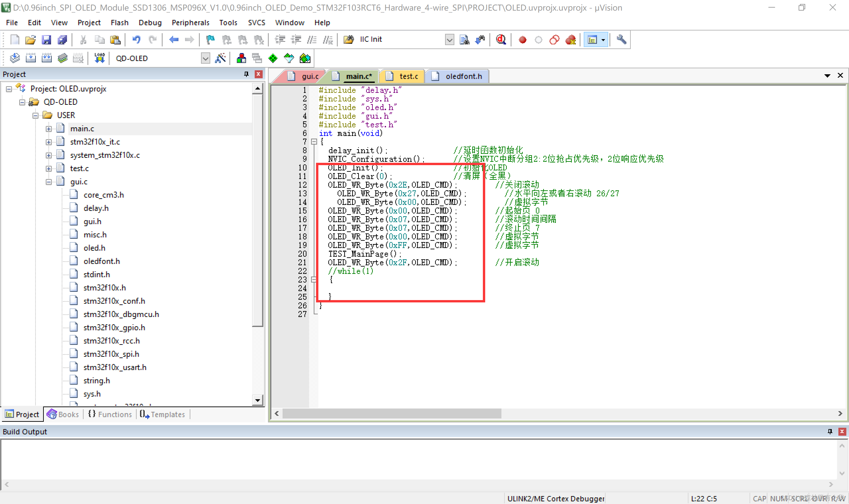849x504 pixels.
Task: Click the Redo icon
Action: (153, 40)
